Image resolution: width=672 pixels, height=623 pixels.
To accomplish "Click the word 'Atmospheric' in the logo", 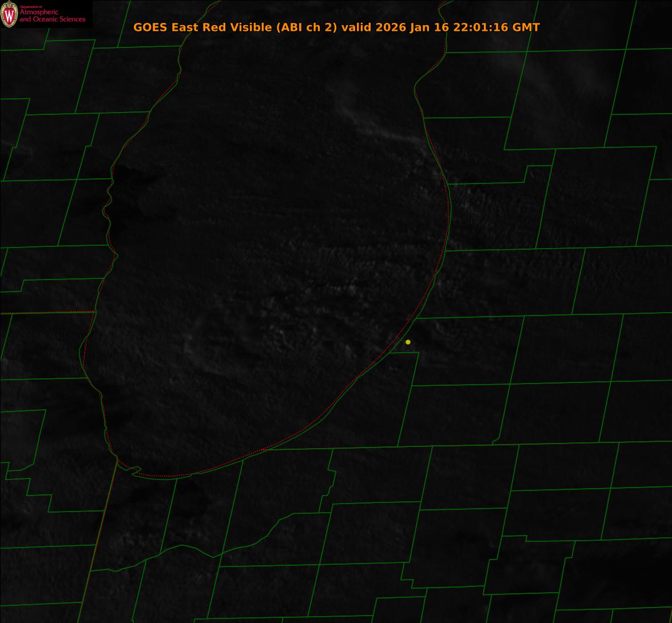I will (x=39, y=13).
